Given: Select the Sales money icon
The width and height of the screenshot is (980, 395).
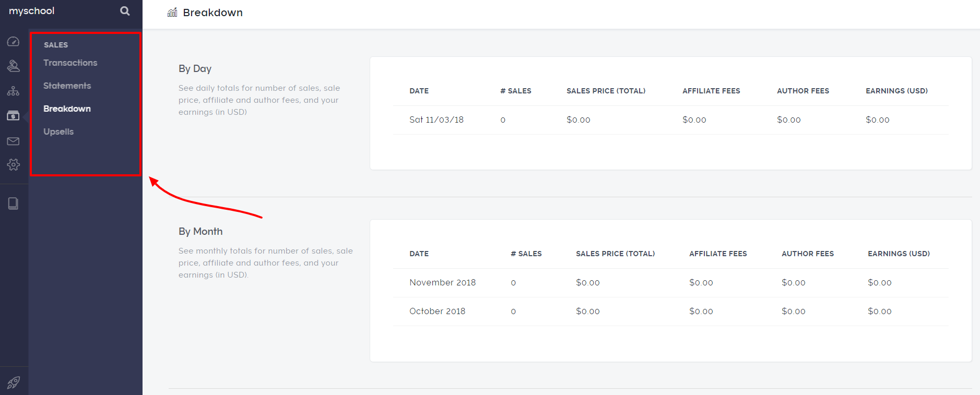Looking at the screenshot, I should pos(14,116).
